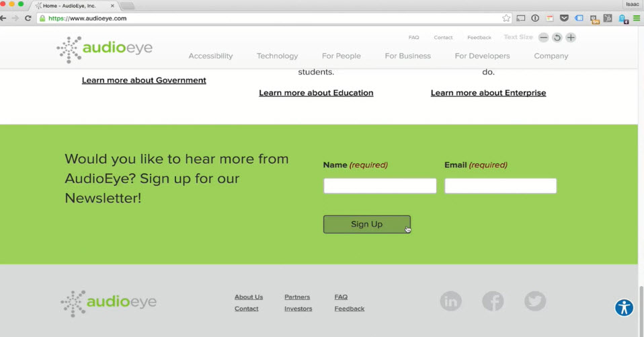The height and width of the screenshot is (337, 644).
Task: Open the Company menu item
Action: [551, 56]
